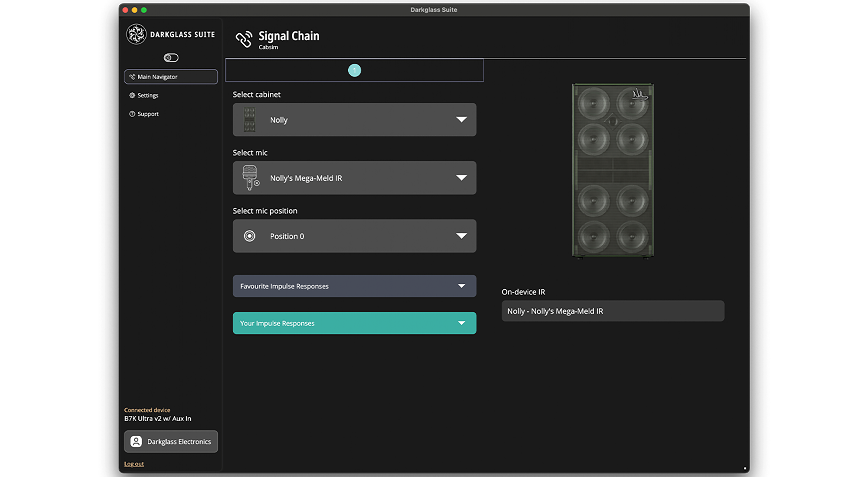Viewport: 868px width, 477px height.
Task: Open the Select cabinet dropdown showing Nolly
Action: point(354,120)
